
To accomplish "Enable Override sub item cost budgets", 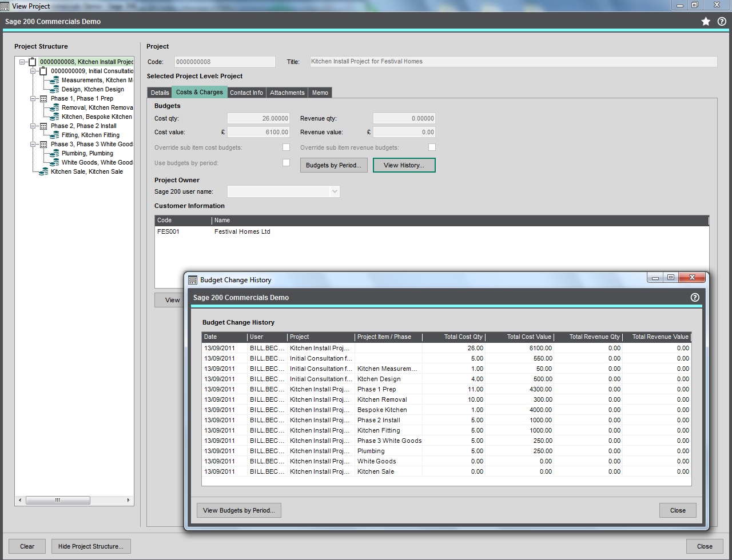I will click(x=286, y=147).
